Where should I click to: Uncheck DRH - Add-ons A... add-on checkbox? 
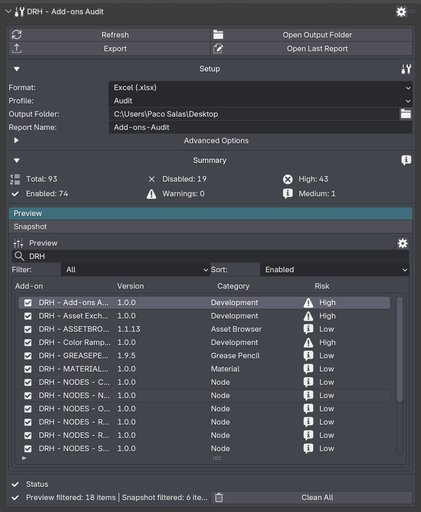28,303
